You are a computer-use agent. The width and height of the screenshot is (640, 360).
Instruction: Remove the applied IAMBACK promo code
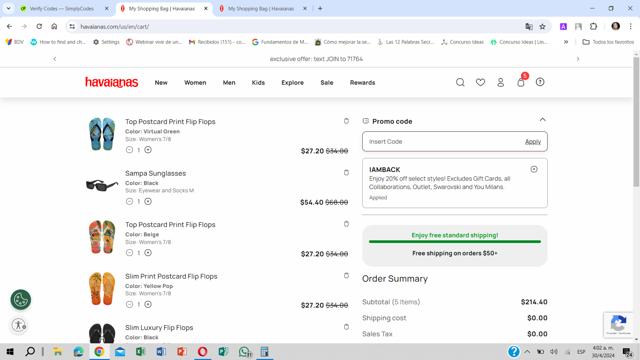[534, 169]
